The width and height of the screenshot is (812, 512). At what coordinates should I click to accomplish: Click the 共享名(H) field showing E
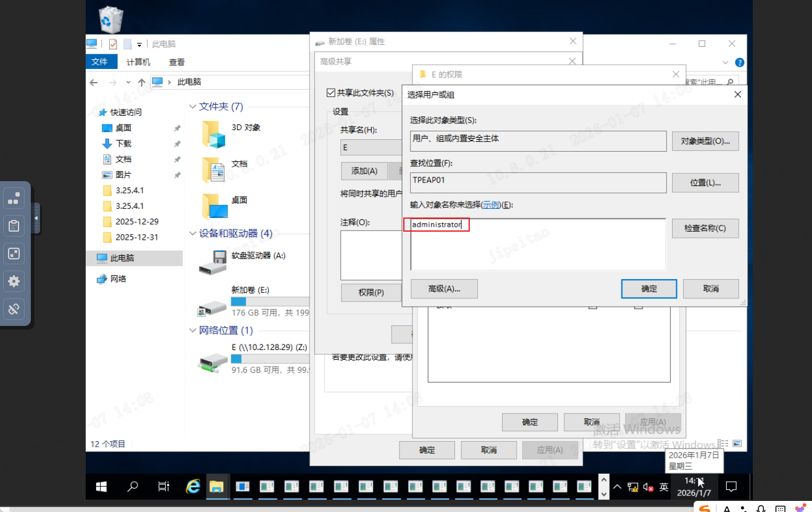[372, 148]
